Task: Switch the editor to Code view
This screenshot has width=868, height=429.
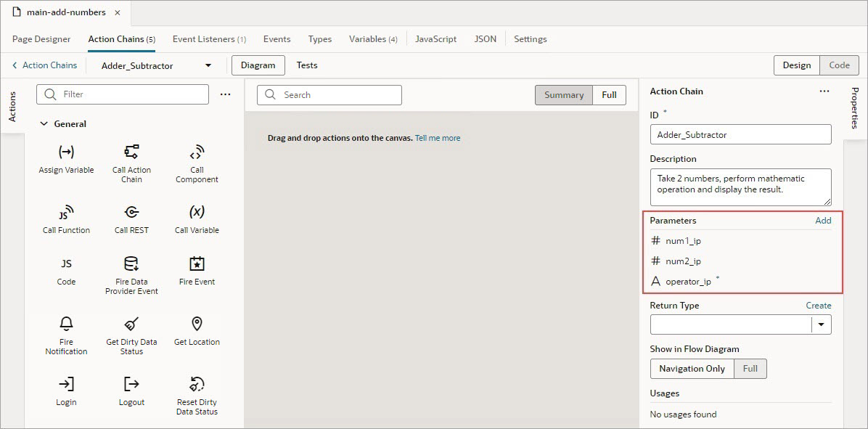Action: 839,65
